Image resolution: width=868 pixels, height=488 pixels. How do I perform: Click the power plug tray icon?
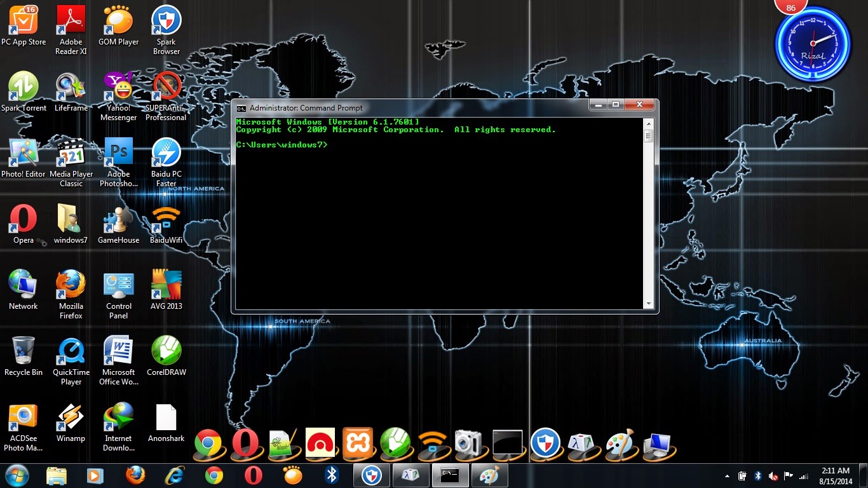click(742, 476)
